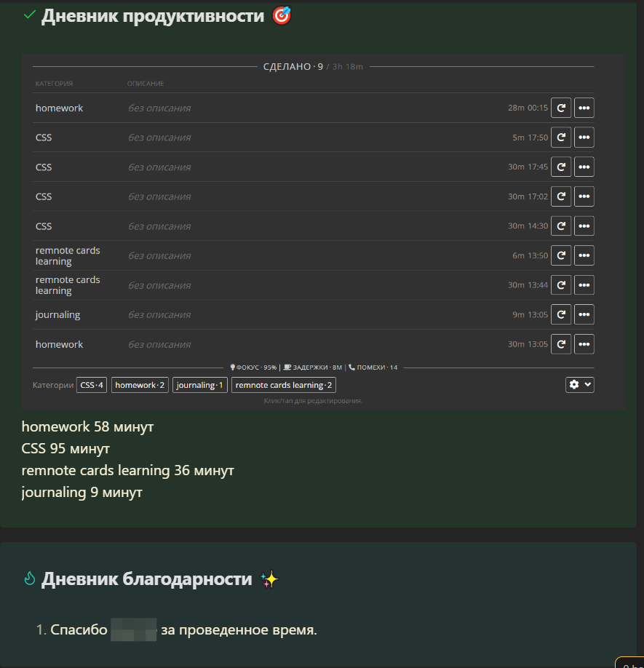Open more options for remnote 6m entry

pyautogui.click(x=584, y=255)
